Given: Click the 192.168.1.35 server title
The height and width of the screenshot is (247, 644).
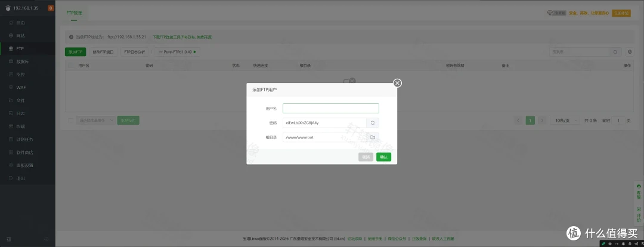Looking at the screenshot, I should pos(26,8).
